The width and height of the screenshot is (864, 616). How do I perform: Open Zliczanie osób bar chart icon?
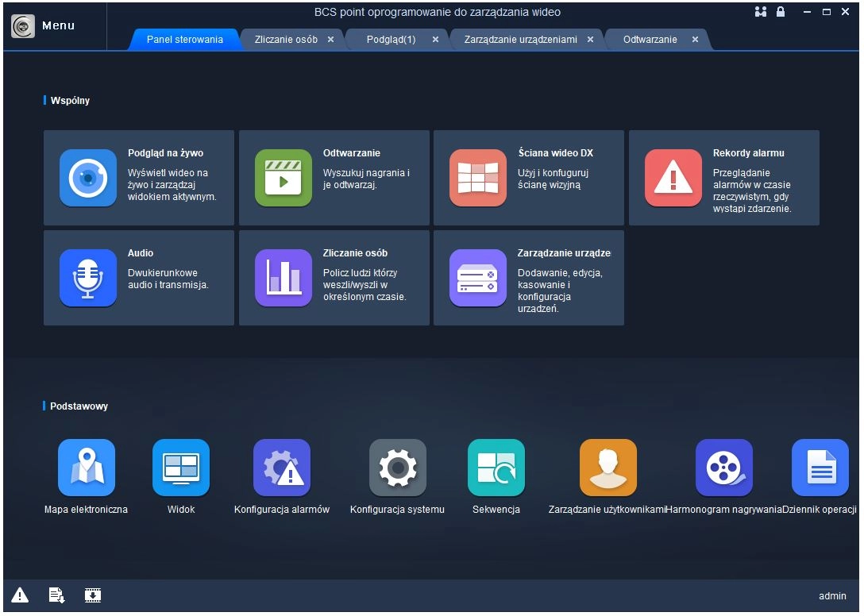pyautogui.click(x=283, y=278)
